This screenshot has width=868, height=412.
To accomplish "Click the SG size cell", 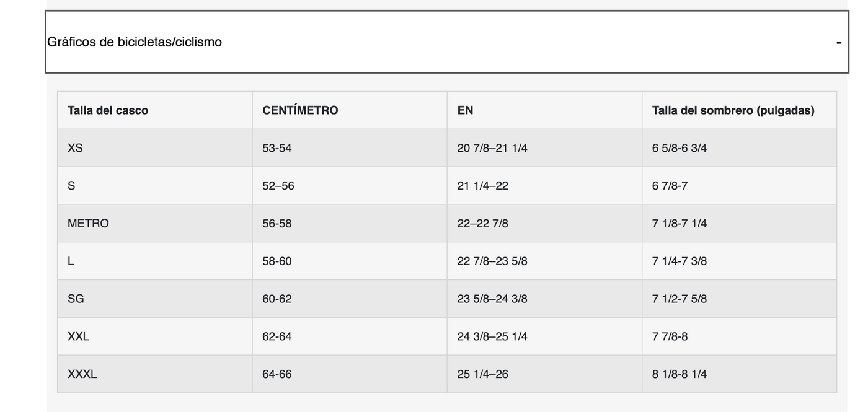I will point(76,299).
